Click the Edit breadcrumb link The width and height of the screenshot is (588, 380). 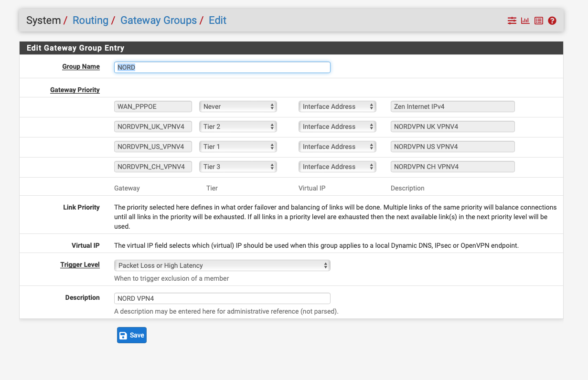(x=217, y=21)
